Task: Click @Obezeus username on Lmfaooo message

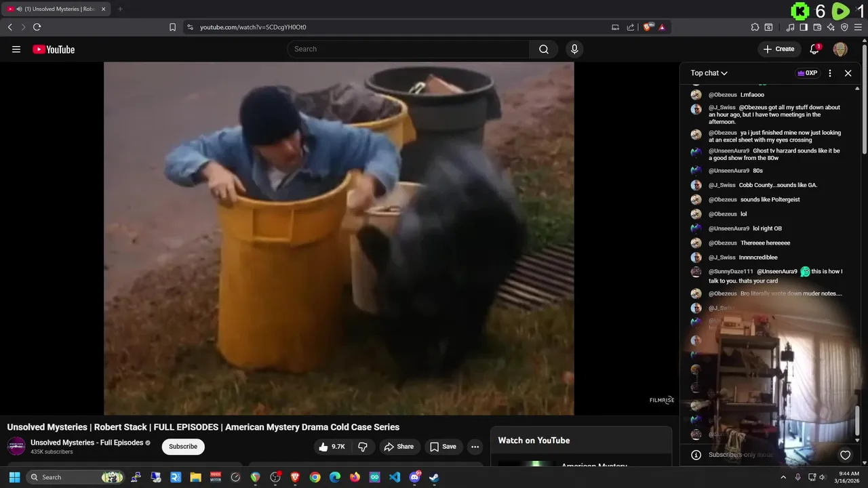Action: [723, 95]
